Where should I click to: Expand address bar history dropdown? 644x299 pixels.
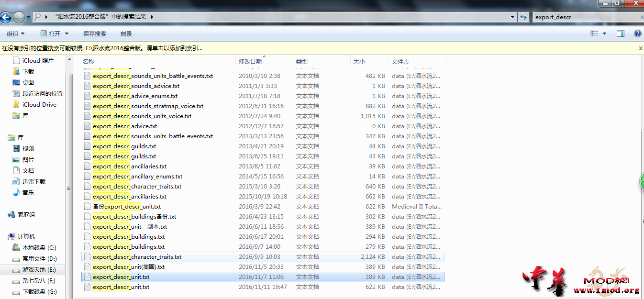[513, 17]
